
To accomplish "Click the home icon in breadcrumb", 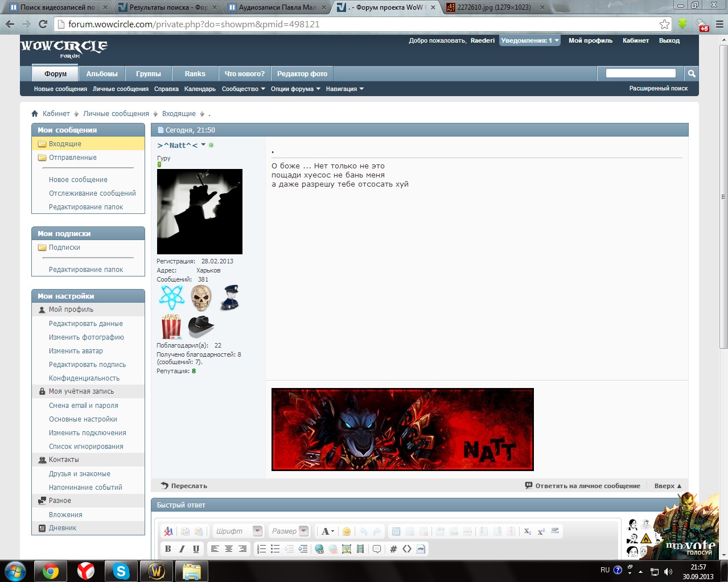I will pos(35,114).
